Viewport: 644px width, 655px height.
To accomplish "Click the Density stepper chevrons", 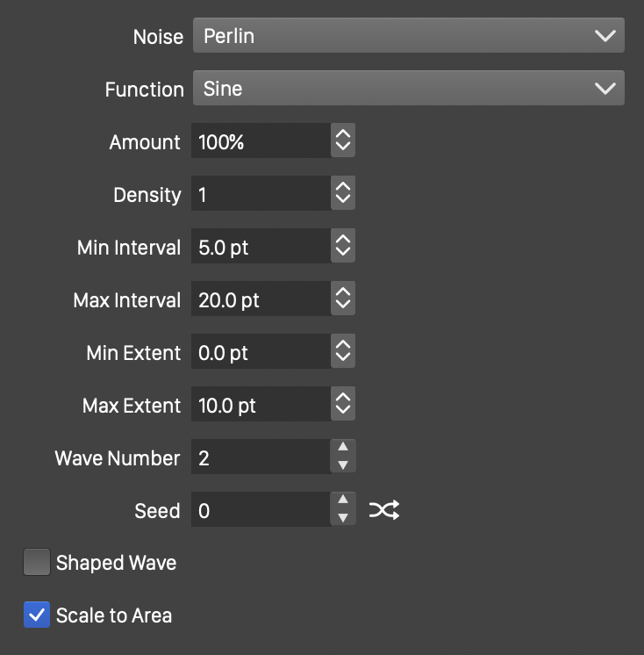I will coord(343,194).
